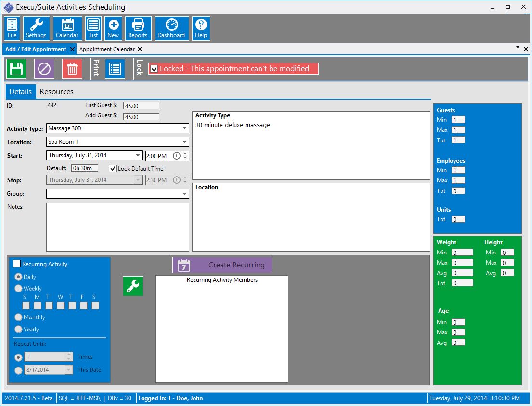Screen dimensions: 532x406
Task: Enable the Recurring Activity checkbox
Action: 17,264
